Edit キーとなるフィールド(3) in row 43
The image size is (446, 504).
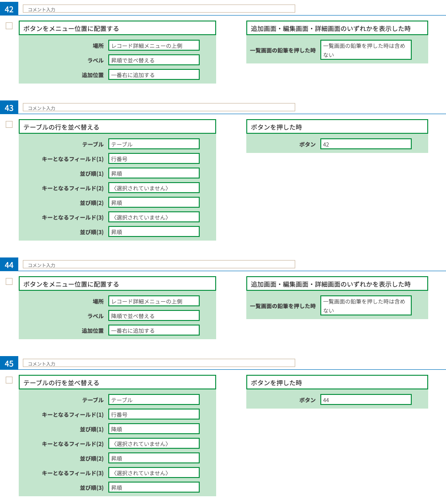[x=154, y=217]
